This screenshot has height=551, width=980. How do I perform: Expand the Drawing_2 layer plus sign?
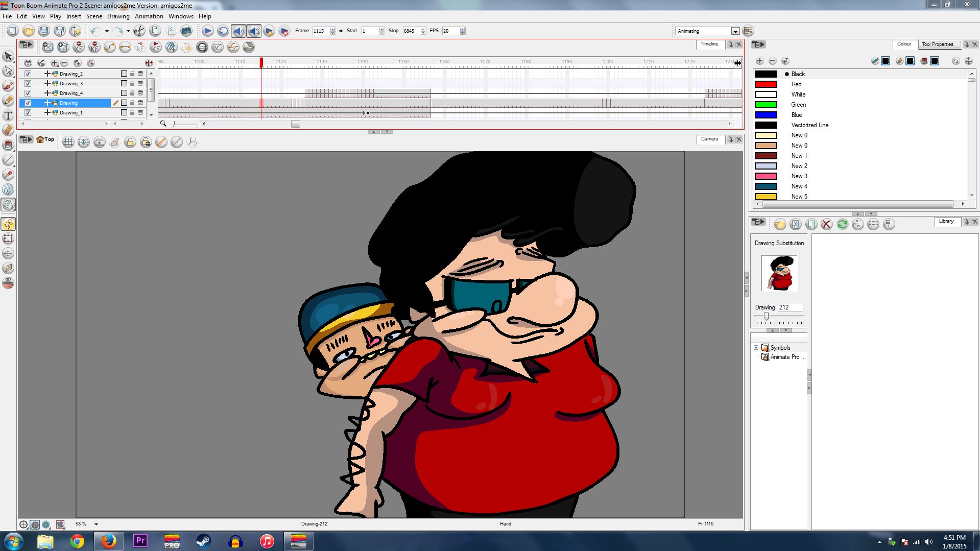click(x=47, y=74)
